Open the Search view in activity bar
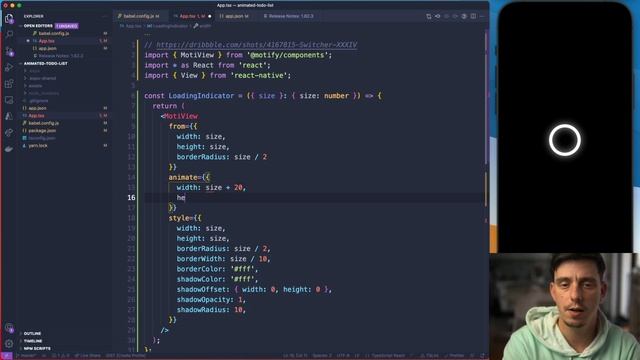The width and height of the screenshot is (640, 360). [x=9, y=35]
